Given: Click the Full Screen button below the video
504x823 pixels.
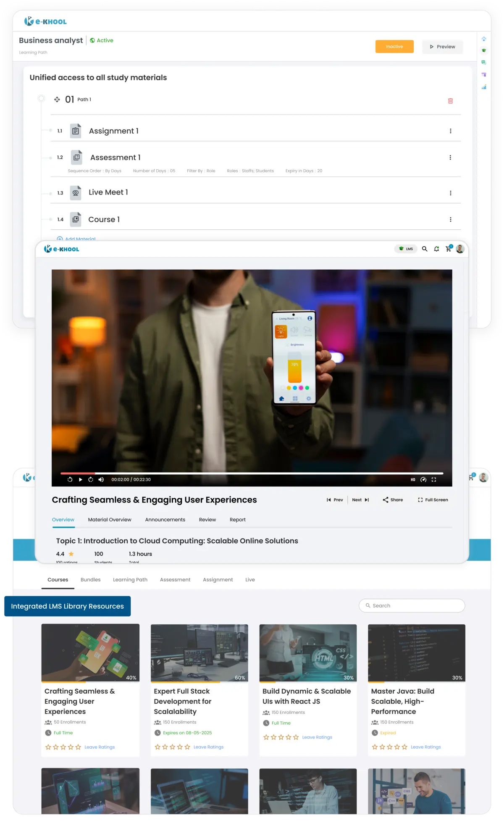Looking at the screenshot, I should pyautogui.click(x=433, y=500).
